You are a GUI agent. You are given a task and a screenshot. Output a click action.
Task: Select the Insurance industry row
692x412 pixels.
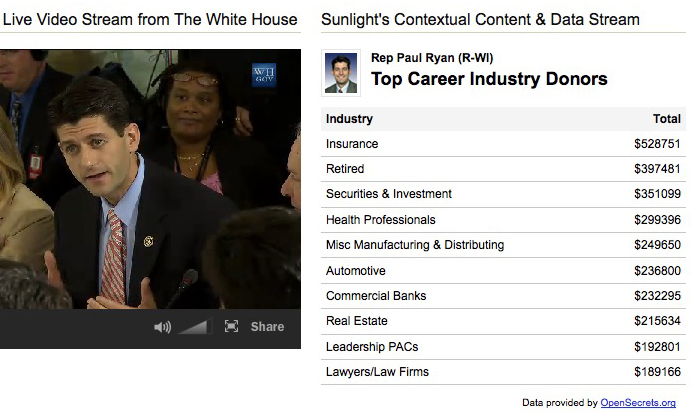pyautogui.click(x=503, y=144)
